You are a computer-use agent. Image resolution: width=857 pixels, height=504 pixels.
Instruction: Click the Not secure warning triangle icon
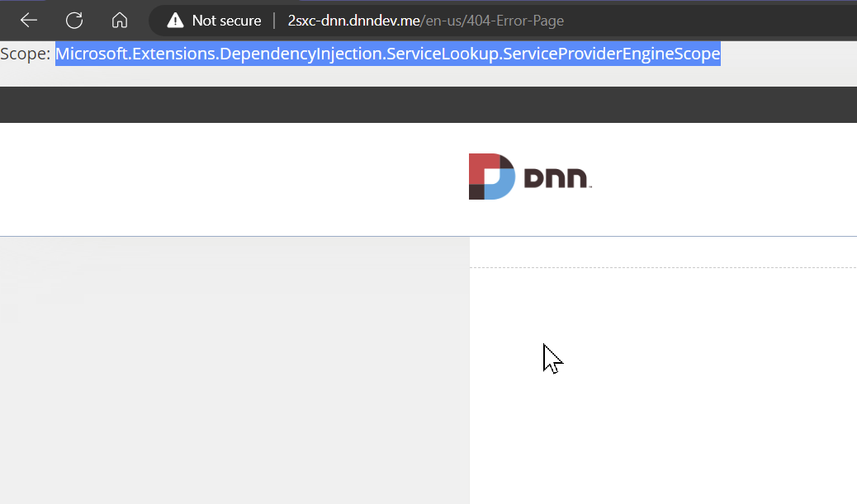[x=174, y=20]
